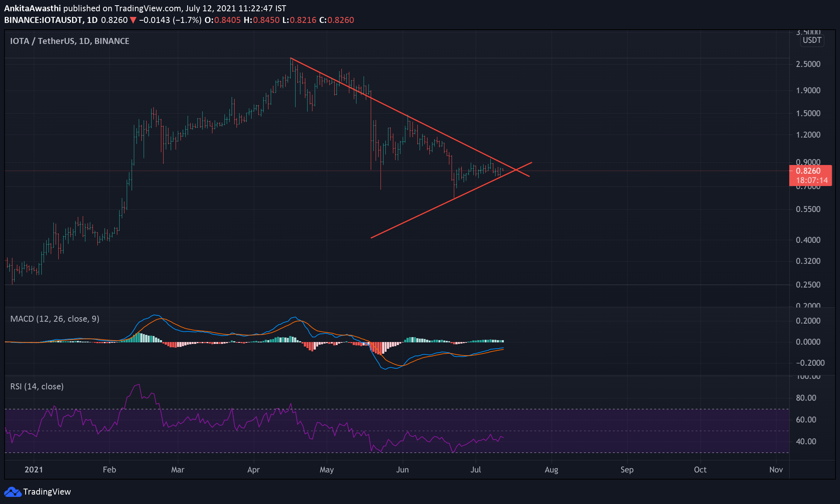Click the RSI 40.00 scale label
The width and height of the screenshot is (840, 504).
(x=806, y=441)
